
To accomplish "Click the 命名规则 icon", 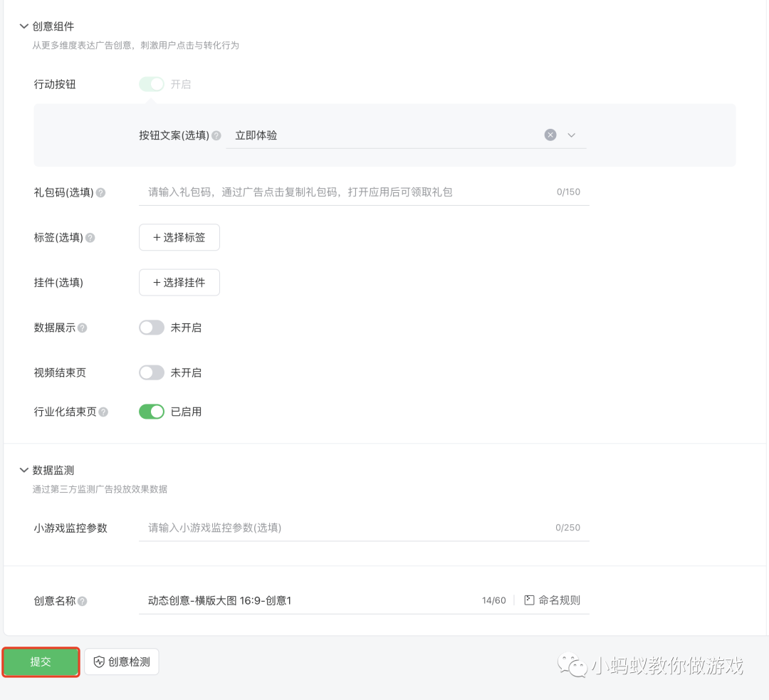I will point(529,600).
